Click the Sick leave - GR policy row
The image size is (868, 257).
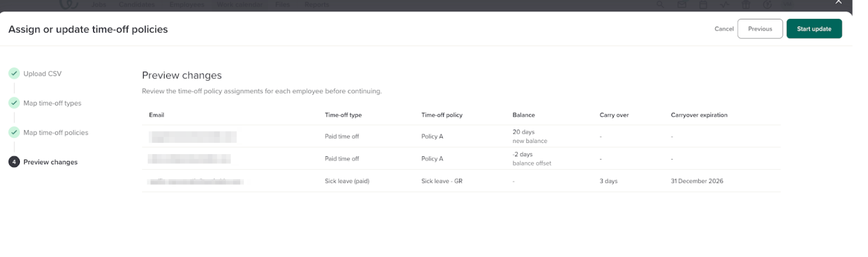(442, 181)
